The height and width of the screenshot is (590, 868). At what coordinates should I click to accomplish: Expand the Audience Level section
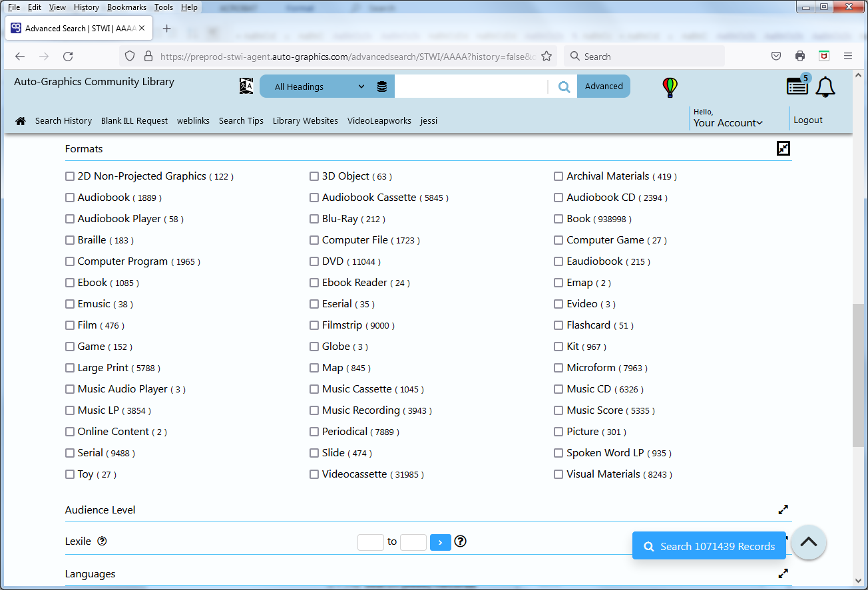tap(783, 510)
